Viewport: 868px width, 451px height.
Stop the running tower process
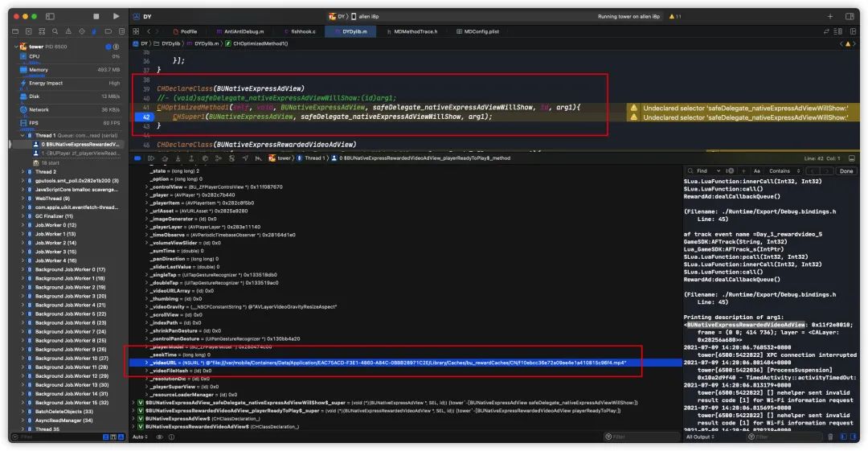pyautogui.click(x=96, y=17)
